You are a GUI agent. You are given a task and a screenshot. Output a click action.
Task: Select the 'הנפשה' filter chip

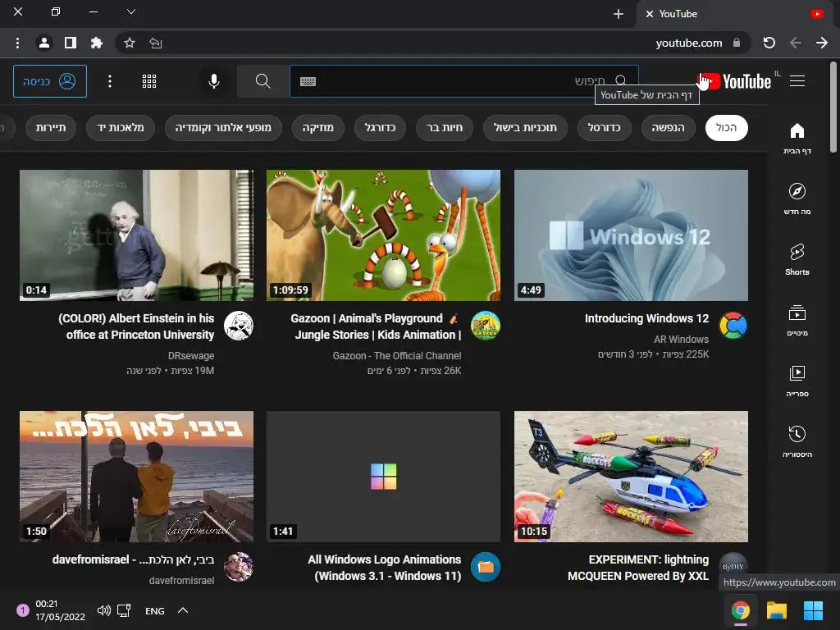click(x=668, y=128)
